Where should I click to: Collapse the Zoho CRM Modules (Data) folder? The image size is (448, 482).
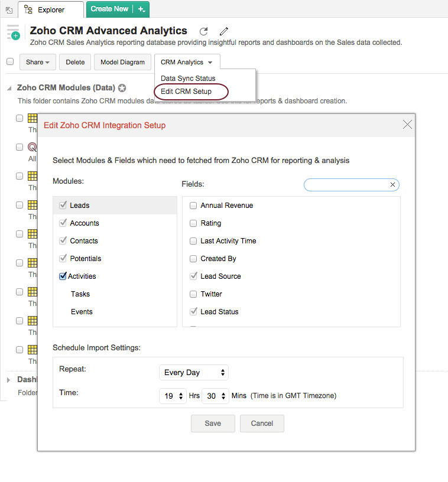9,88
